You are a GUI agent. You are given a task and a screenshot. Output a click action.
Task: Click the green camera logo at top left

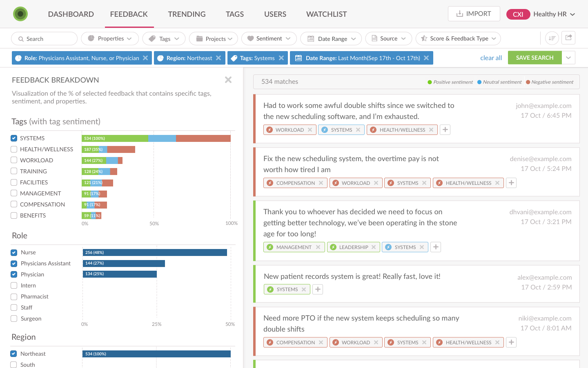[x=20, y=13]
